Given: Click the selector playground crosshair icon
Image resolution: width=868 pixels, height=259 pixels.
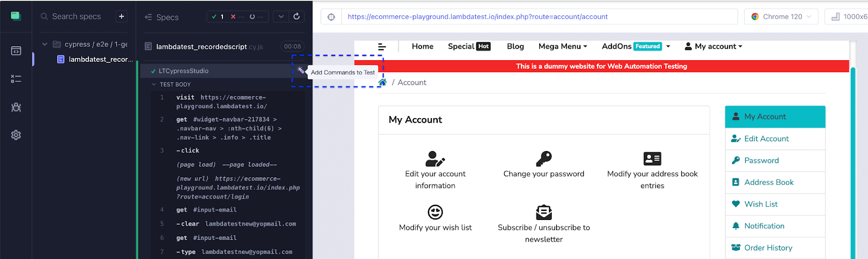Looking at the screenshot, I should click(x=331, y=17).
